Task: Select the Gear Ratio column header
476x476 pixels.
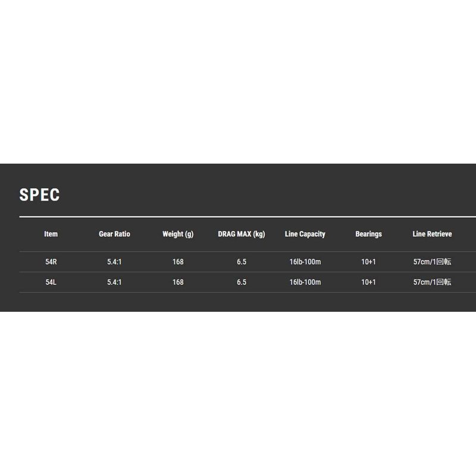Action: point(114,234)
